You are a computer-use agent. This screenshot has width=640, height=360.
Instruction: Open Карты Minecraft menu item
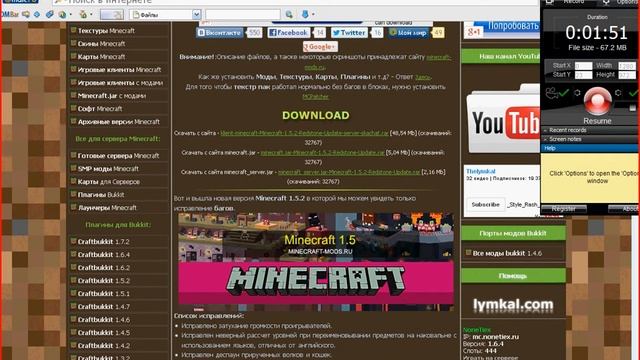(101, 57)
